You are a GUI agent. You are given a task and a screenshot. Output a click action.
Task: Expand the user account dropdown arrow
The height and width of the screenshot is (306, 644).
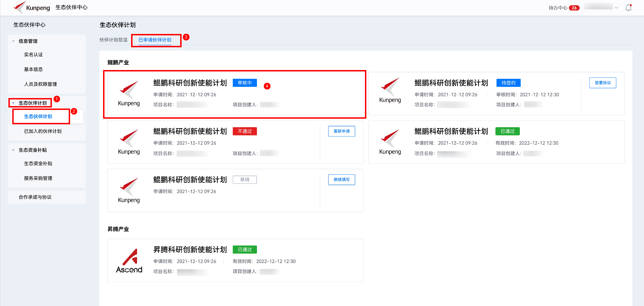click(616, 8)
